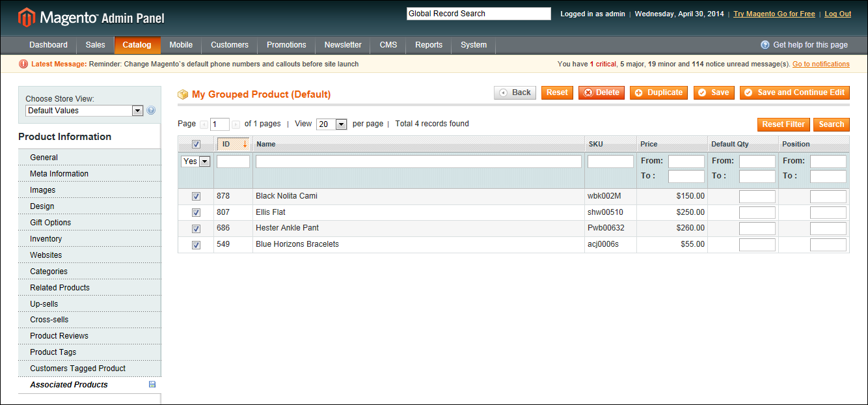Uncheck the Hester Ankle Pant checkbox

196,229
